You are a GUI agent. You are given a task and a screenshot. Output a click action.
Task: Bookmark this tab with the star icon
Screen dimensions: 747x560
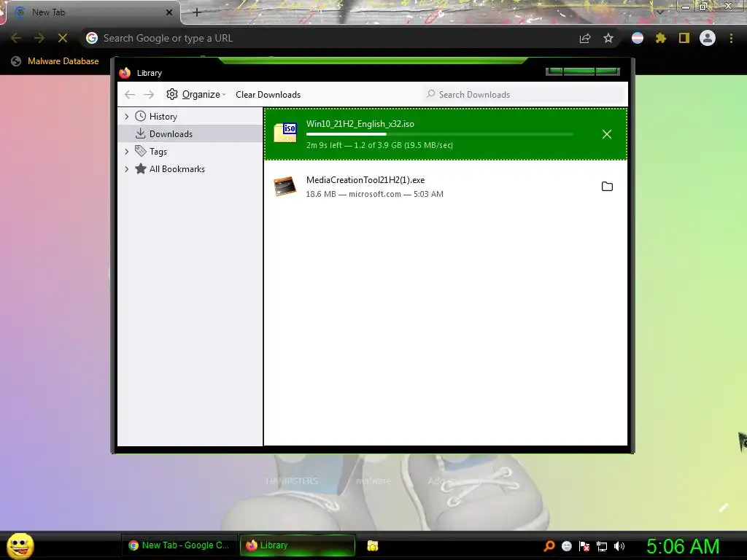point(608,38)
